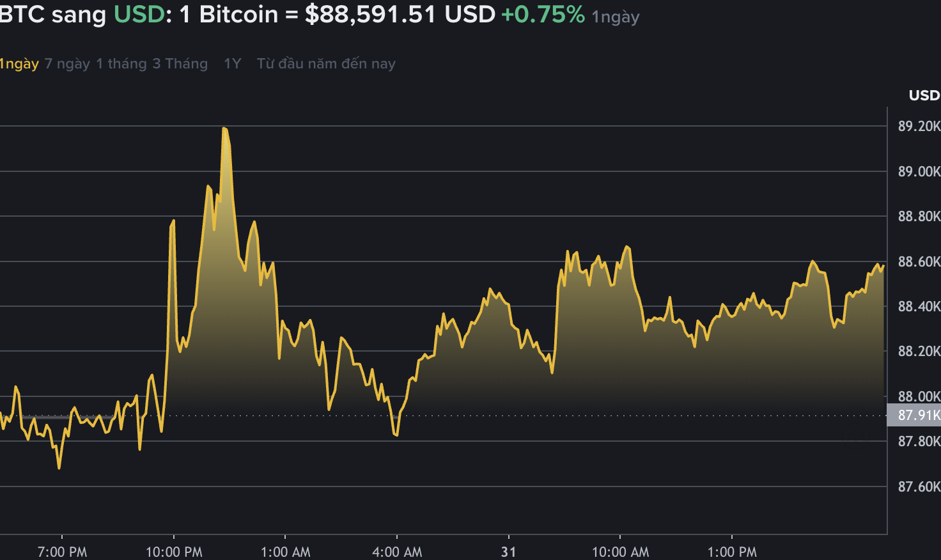Viewport: 941px width, 560px height.
Task: Click the "USD" axis header label
Action: pos(923,96)
